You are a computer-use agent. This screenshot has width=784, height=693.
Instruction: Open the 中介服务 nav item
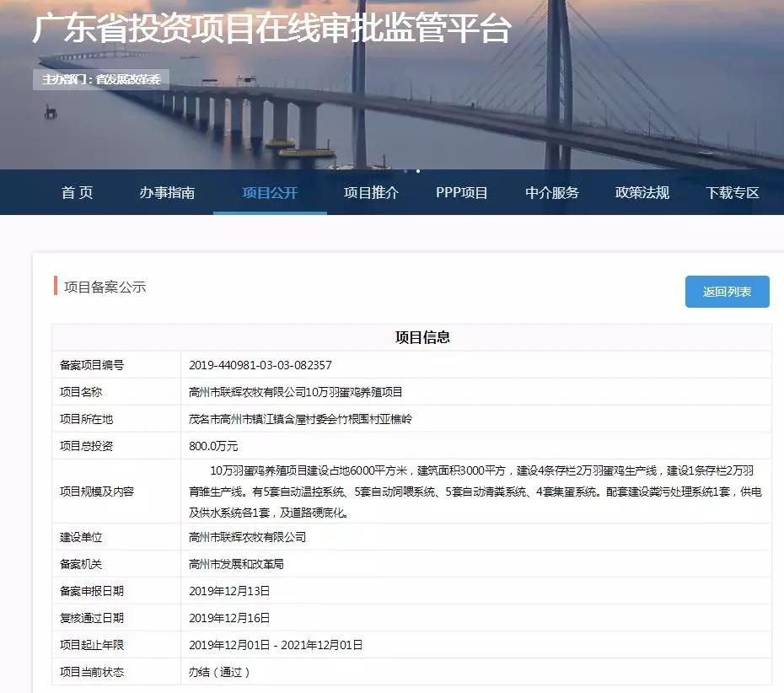tap(552, 192)
